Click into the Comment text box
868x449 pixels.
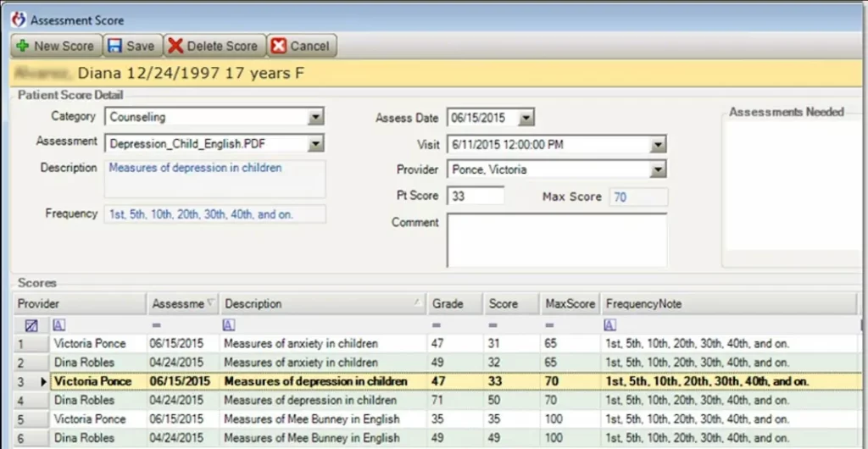coord(557,240)
